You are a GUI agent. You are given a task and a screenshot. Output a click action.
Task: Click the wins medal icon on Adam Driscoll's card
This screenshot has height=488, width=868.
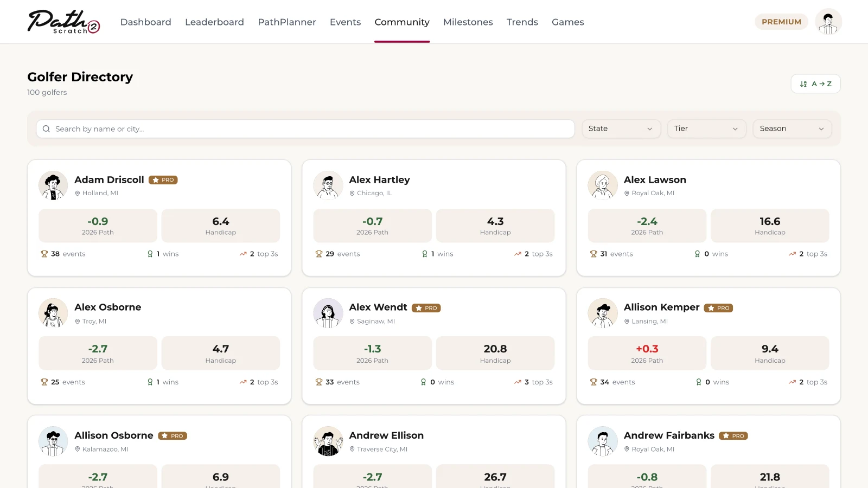click(x=150, y=254)
